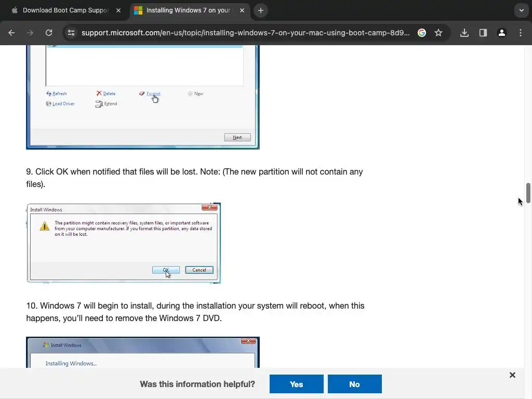The height and width of the screenshot is (399, 532).
Task: Close the Installing Windows 7 tab
Action: click(242, 10)
